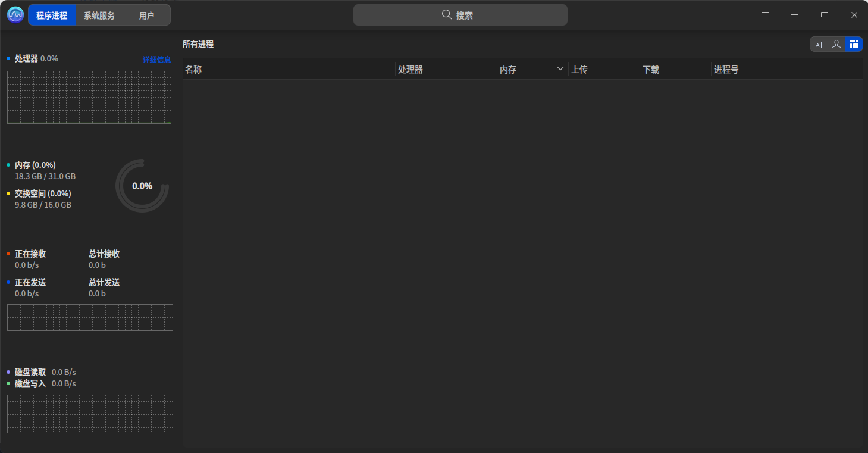This screenshot has width=868, height=453.
Task: Close the System Monitor window
Action: 854,15
